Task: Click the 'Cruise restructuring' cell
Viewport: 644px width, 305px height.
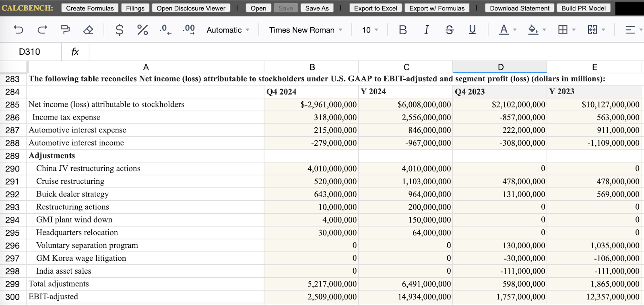Action: click(x=145, y=181)
